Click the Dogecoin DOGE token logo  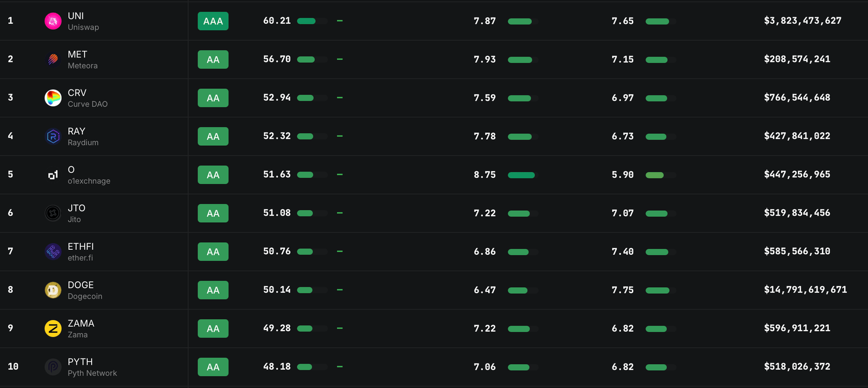point(53,290)
